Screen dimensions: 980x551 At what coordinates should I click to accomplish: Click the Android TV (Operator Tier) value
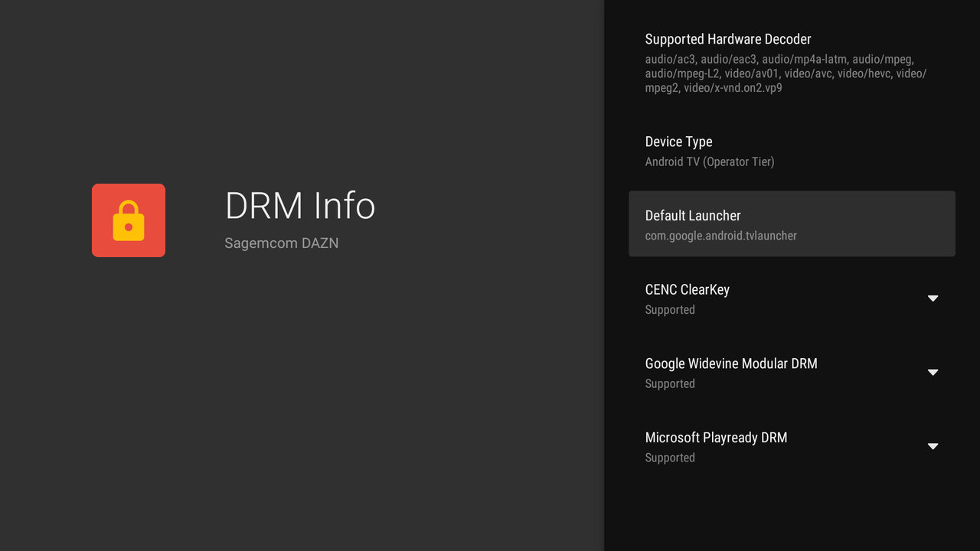(710, 161)
